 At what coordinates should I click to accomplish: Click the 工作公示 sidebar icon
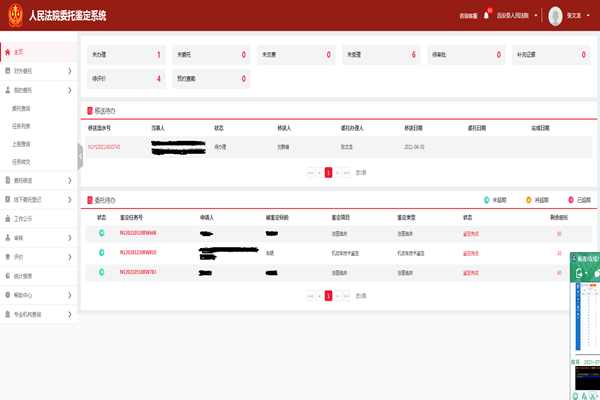[x=7, y=217]
